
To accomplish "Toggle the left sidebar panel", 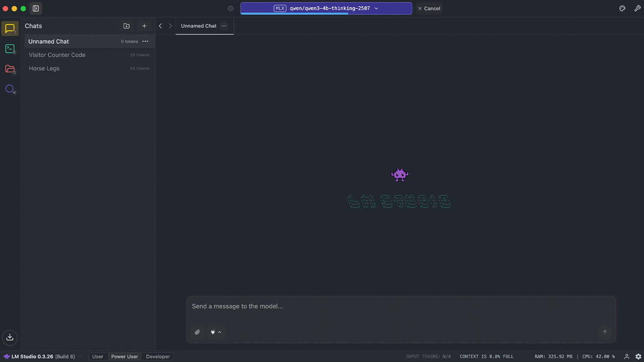I will pyautogui.click(x=36, y=8).
